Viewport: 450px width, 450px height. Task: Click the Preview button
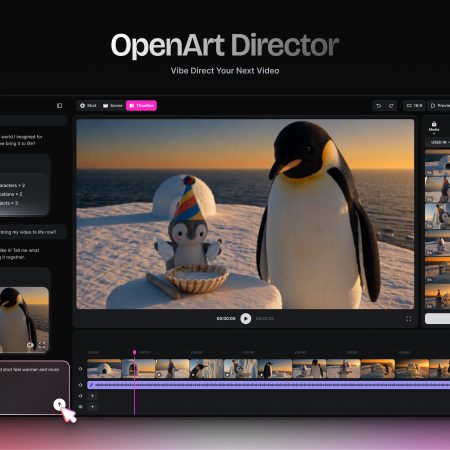coord(439,106)
